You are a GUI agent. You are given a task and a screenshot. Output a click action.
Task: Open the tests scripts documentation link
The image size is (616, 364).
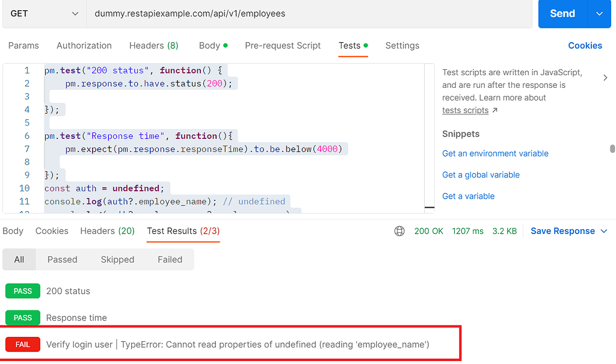466,110
